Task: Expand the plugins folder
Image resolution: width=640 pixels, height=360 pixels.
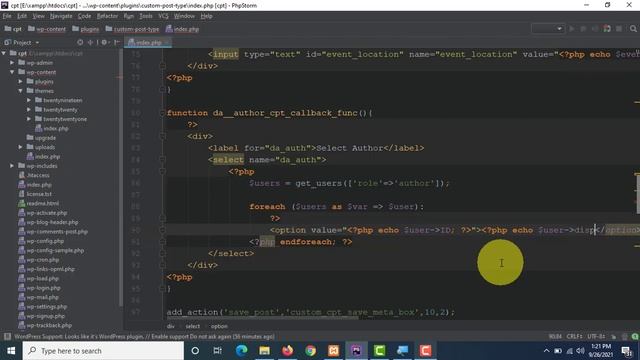Action: click(x=20, y=81)
